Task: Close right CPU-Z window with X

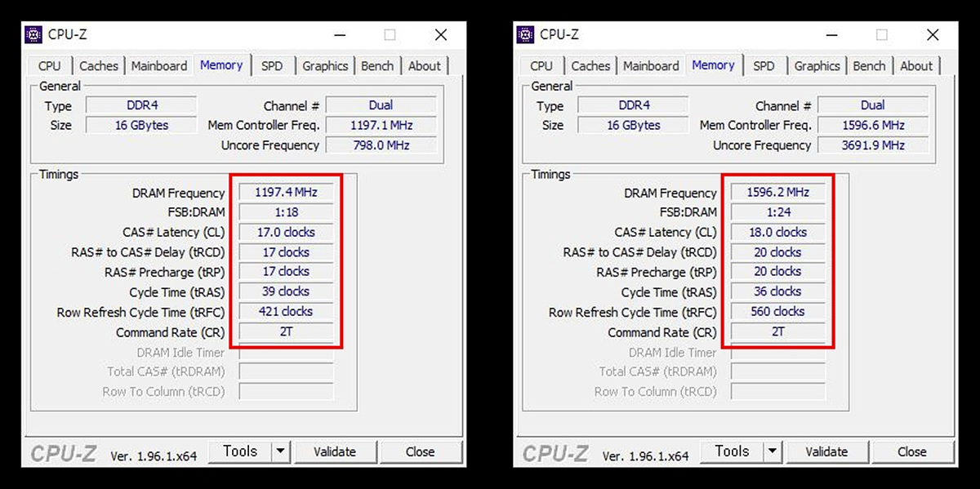Action: [933, 34]
